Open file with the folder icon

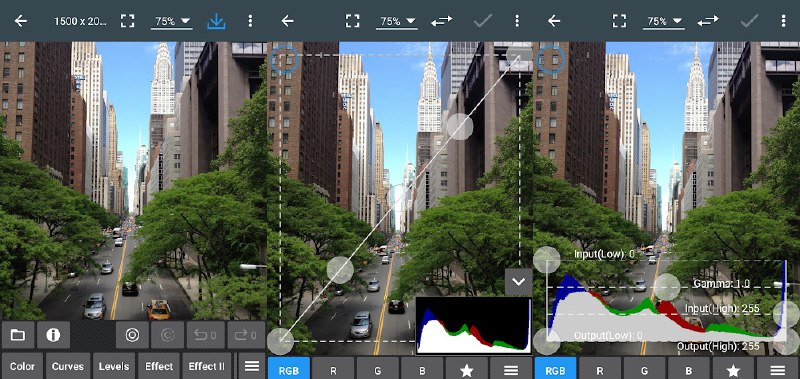pos(18,335)
